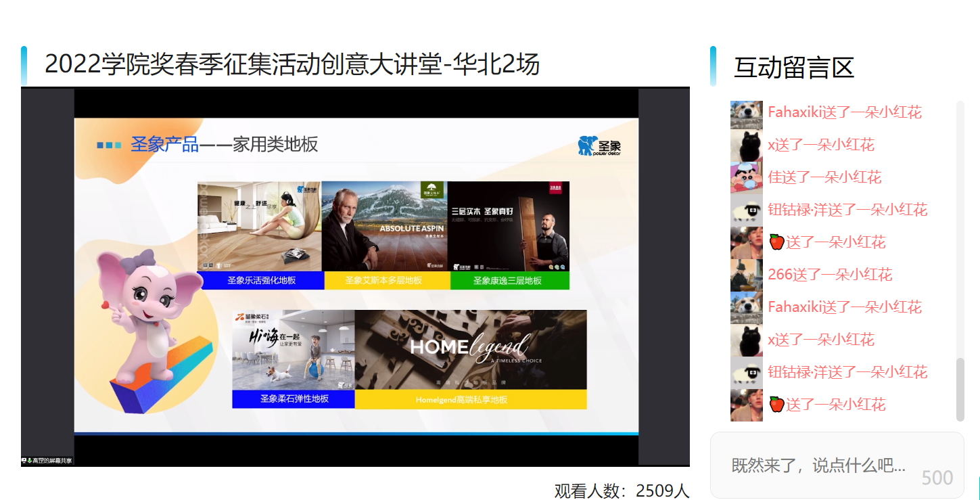Click the 既然来了，说点什么吧 message input box
Screen dimensions: 980x500
837,465
